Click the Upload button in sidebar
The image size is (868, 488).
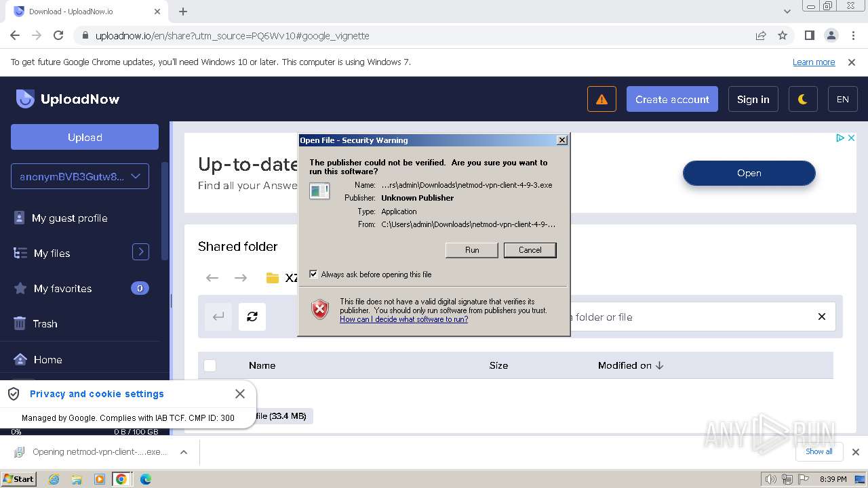tap(85, 137)
